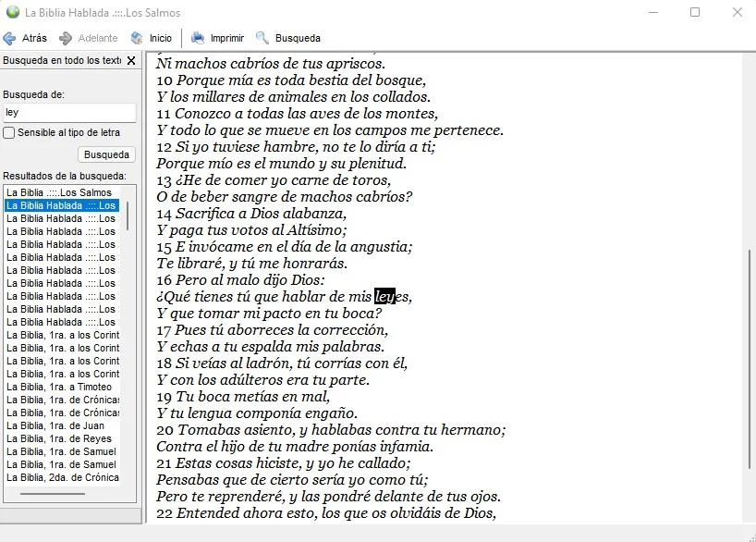Open result 'La Biblia, 1ra. a Timoteo'
Screen dimensions: 756x542
point(59,387)
